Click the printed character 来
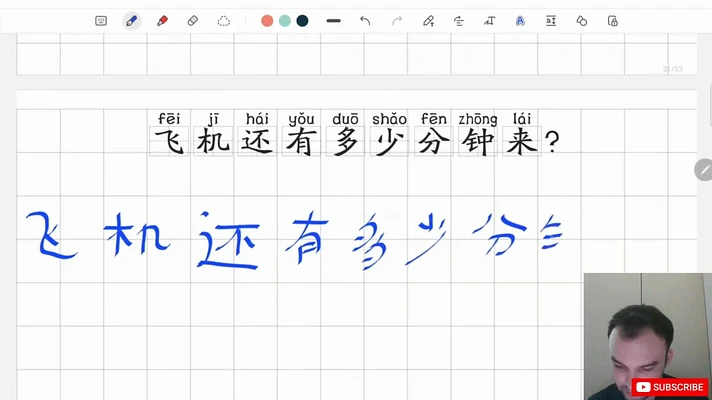The width and height of the screenshot is (712, 400). pos(521,142)
